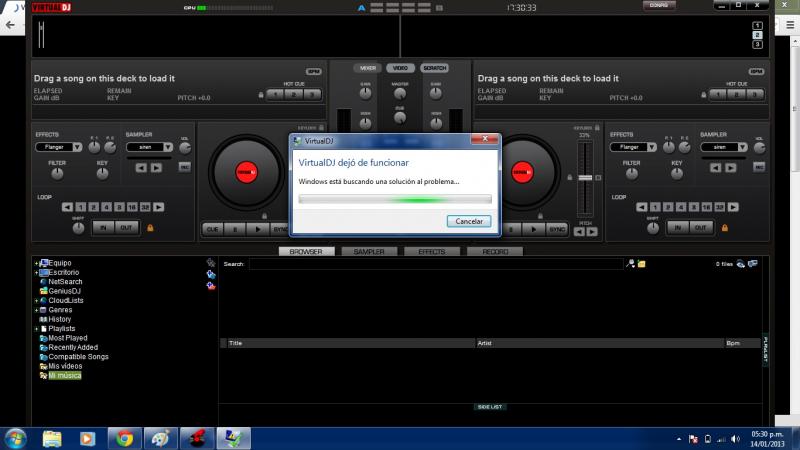Click the left deck BPM icon
The height and width of the screenshot is (450, 800).
point(313,72)
